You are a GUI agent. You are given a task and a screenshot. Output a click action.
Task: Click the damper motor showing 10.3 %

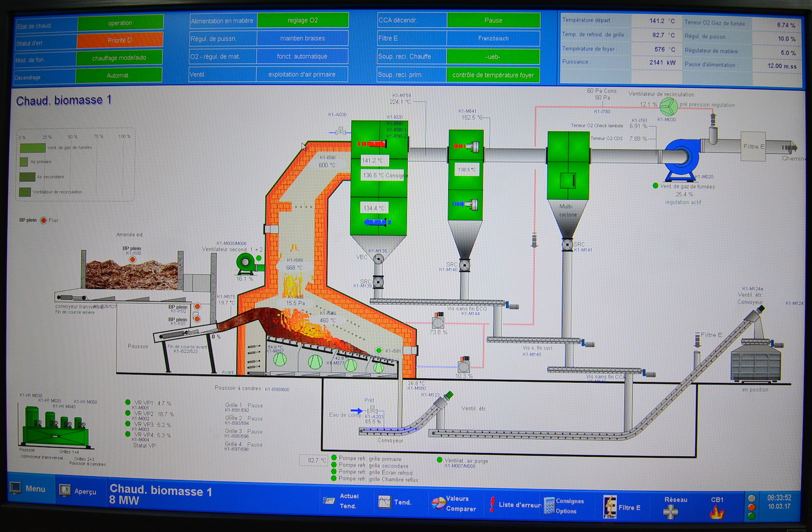(x=463, y=364)
